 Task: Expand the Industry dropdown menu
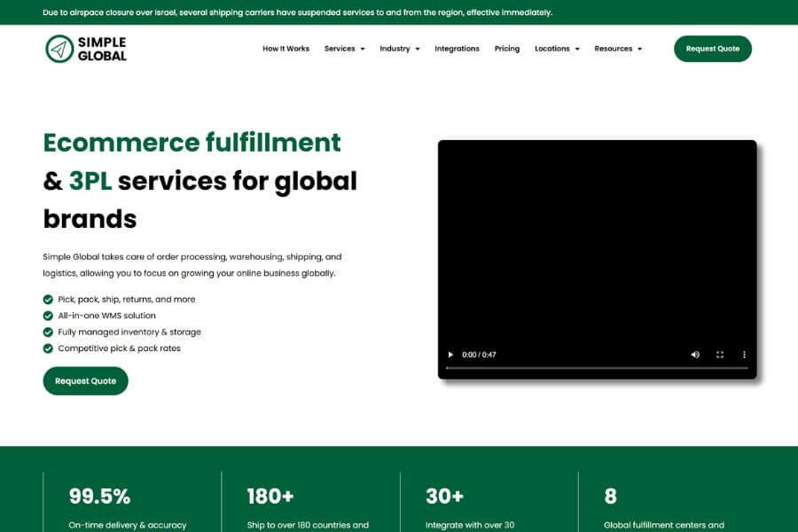(x=400, y=49)
